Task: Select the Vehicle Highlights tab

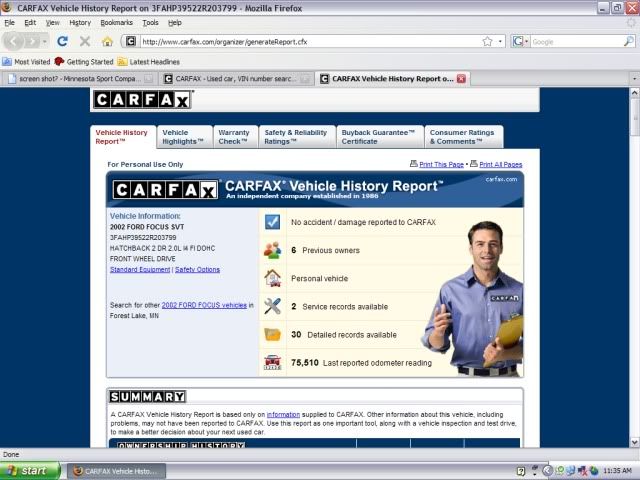Action: [x=185, y=137]
